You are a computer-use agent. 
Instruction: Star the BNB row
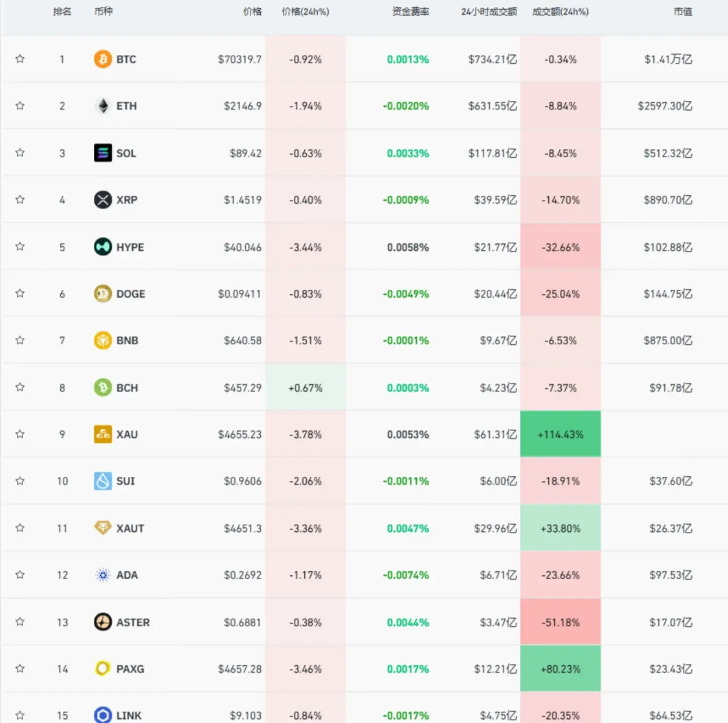tap(20, 340)
